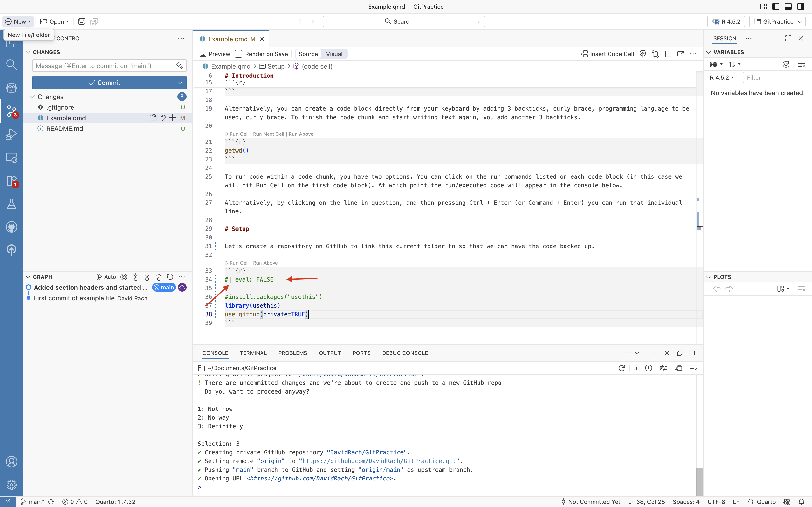812x507 pixels.
Task: Open the Commit button dropdown arrow
Action: point(180,83)
